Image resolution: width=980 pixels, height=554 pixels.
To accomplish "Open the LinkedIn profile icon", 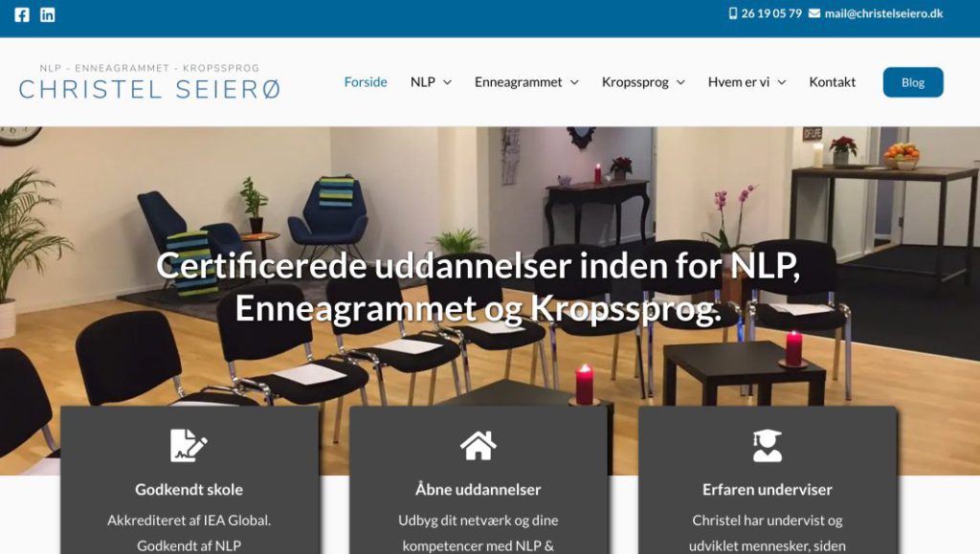I will point(48,14).
